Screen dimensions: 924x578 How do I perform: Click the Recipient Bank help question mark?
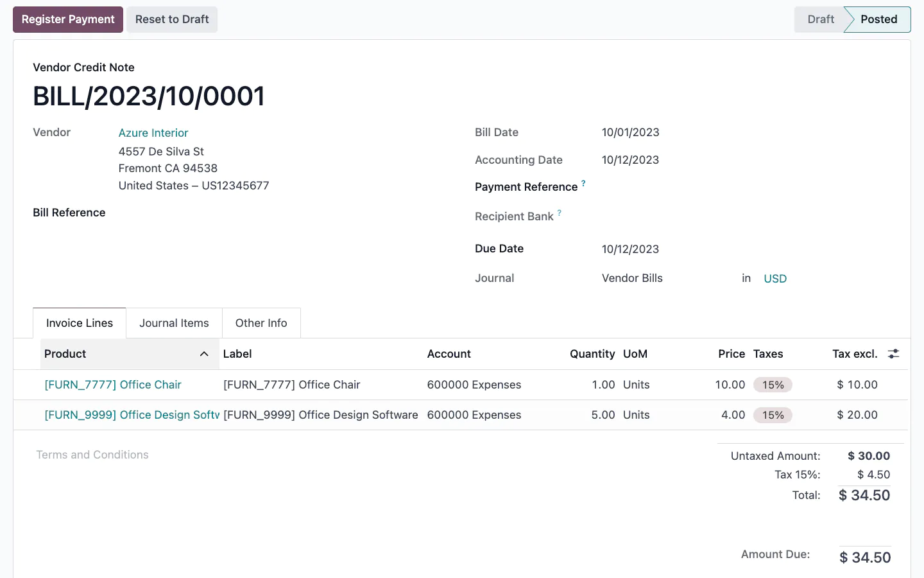[560, 213]
